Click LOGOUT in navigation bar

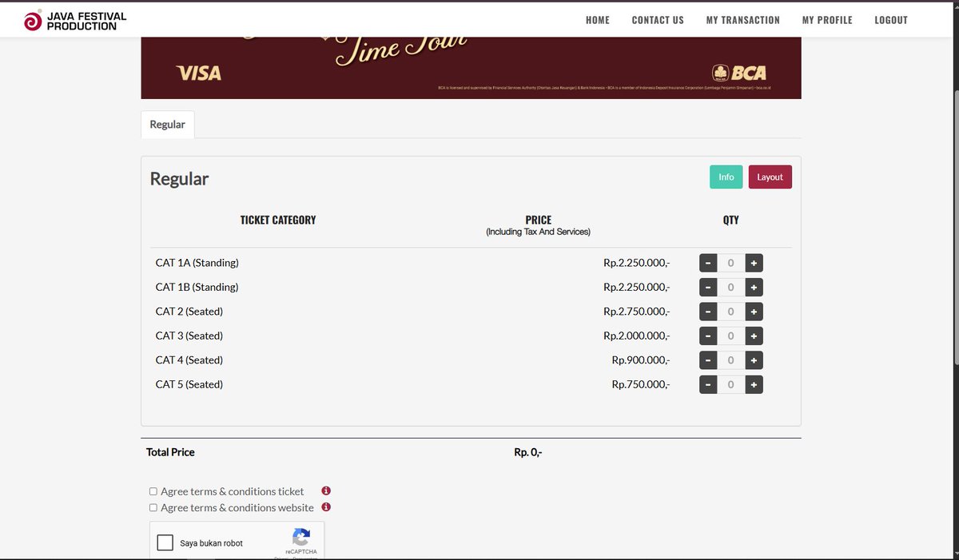[x=891, y=20]
